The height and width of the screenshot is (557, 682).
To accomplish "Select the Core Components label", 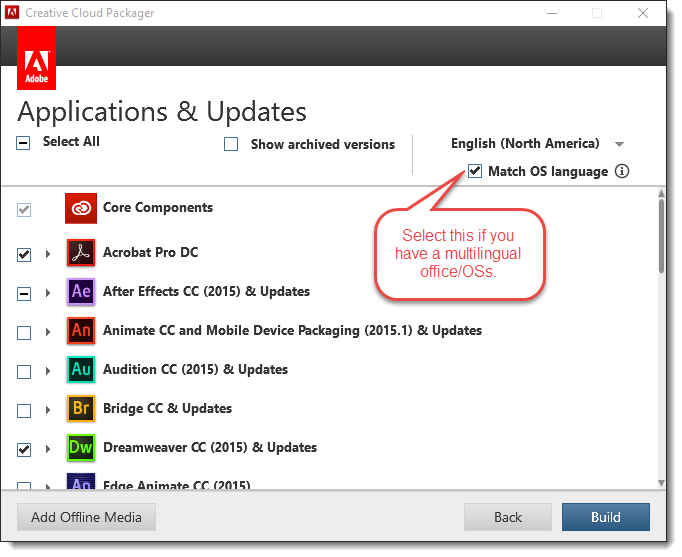I will click(x=158, y=208).
